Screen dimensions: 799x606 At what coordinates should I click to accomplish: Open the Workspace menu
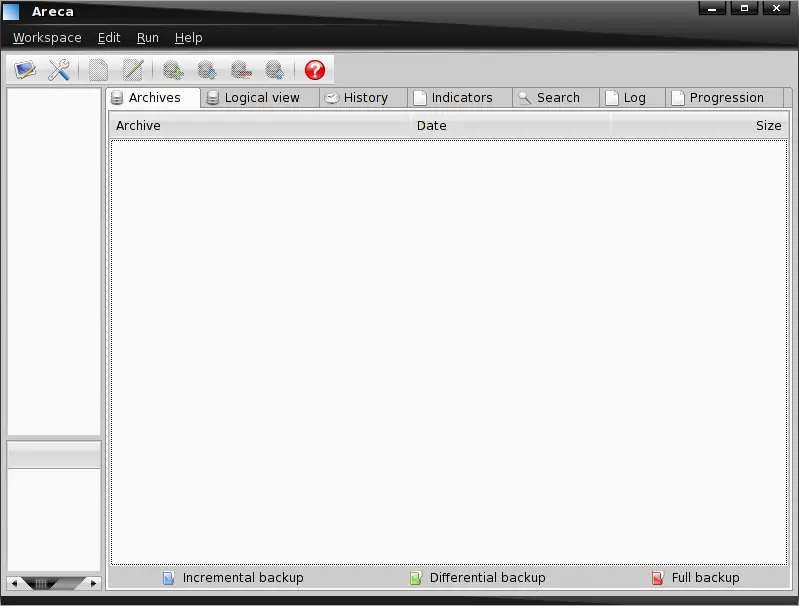(47, 38)
